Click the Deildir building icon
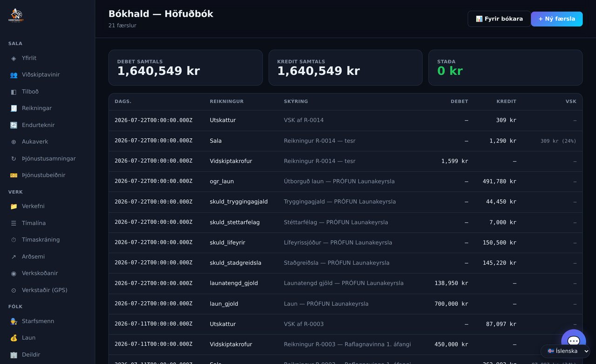Viewport: 596px width, 364px height. point(14,355)
